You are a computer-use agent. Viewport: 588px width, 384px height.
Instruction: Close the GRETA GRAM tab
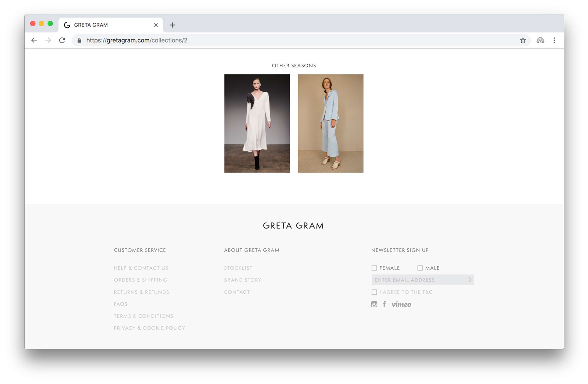(156, 25)
